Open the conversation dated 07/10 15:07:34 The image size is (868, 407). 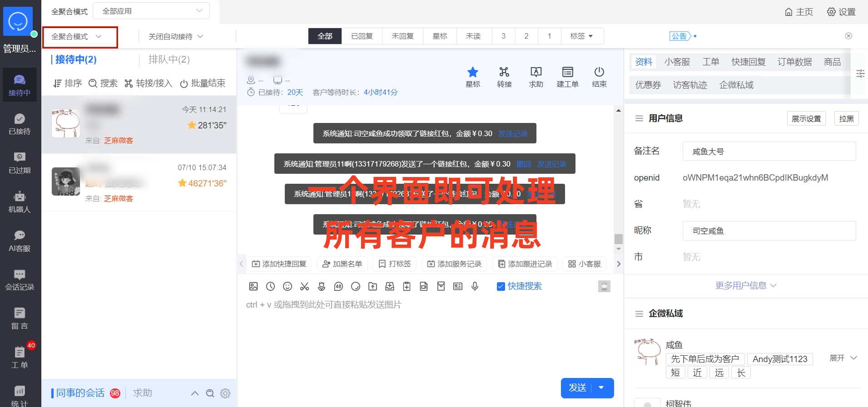pos(139,182)
